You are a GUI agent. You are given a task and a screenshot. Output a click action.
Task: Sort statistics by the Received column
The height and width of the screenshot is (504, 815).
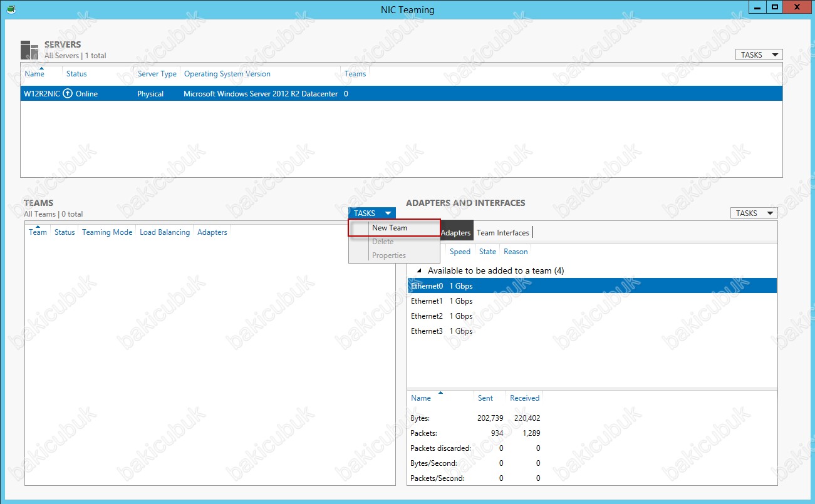pyautogui.click(x=524, y=398)
